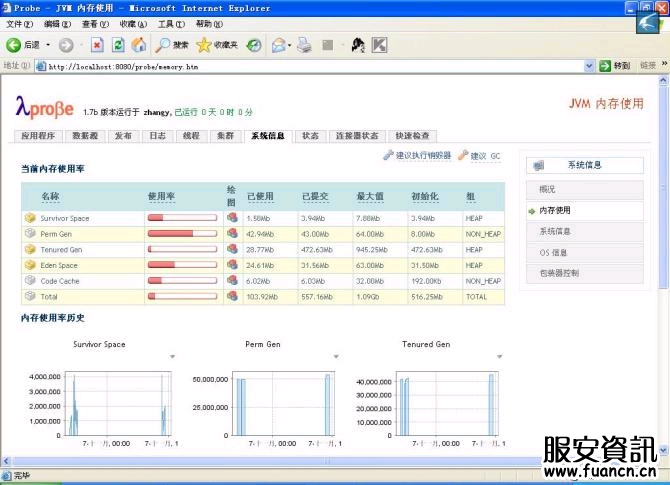The height and width of the screenshot is (485, 670).
Task: Open OS 信息 in the sidebar
Action: pyautogui.click(x=585, y=253)
